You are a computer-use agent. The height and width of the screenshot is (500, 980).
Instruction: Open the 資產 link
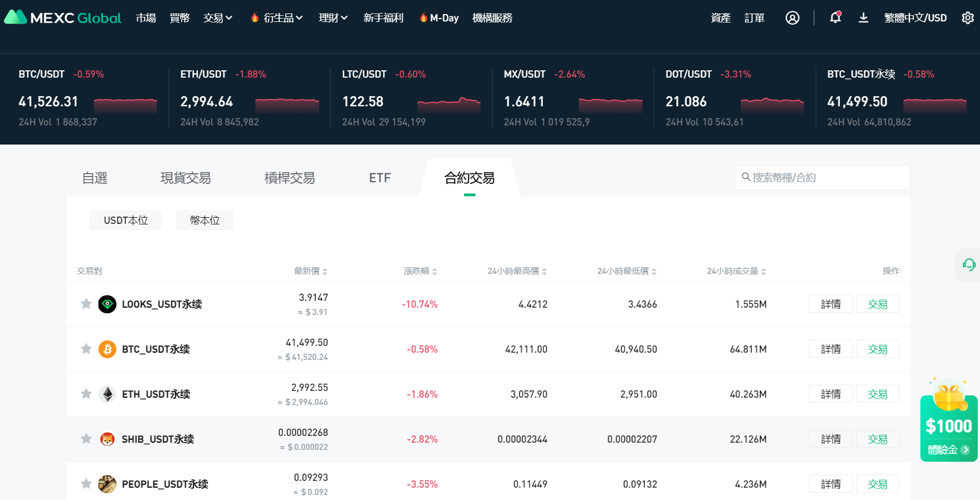[721, 18]
